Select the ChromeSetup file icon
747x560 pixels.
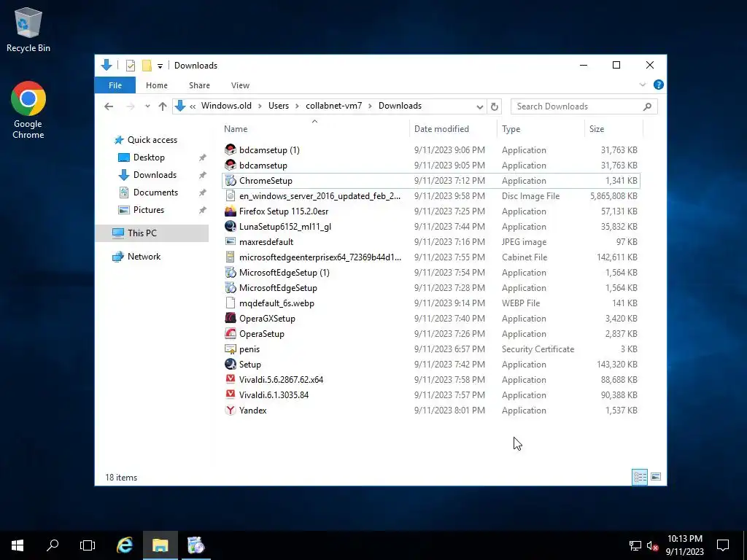click(x=231, y=181)
